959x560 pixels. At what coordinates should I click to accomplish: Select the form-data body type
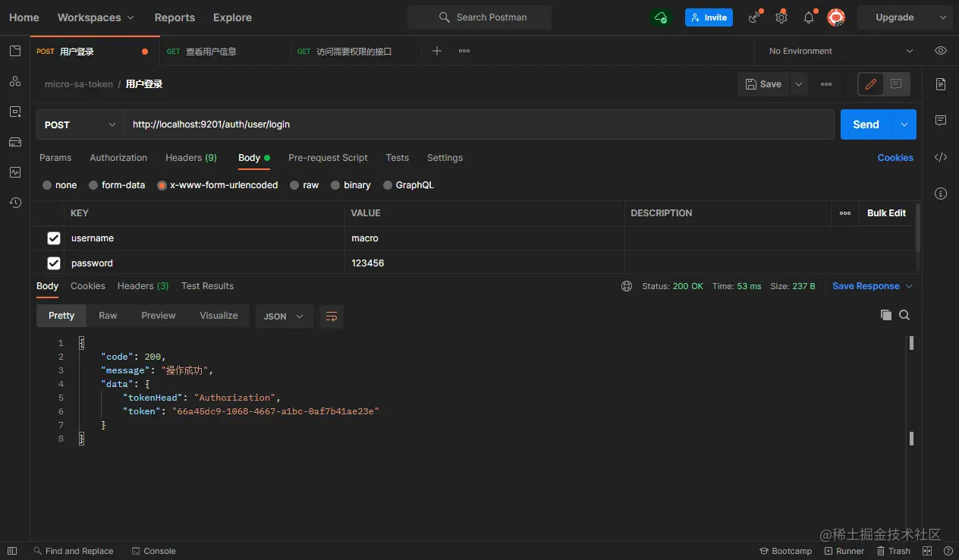pos(93,185)
